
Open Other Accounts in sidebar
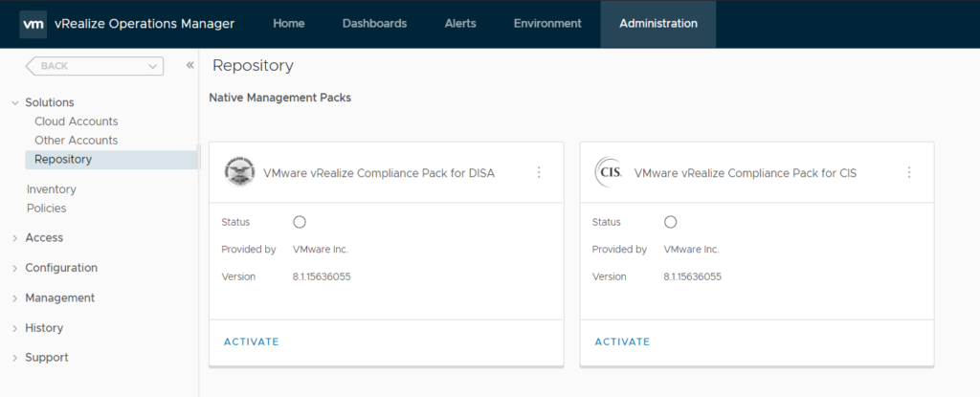(x=77, y=140)
